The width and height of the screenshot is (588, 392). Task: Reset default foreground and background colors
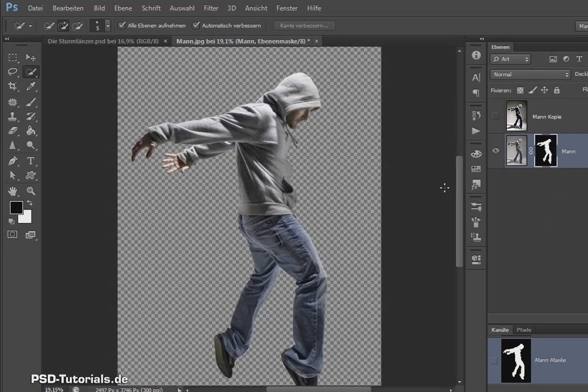click(12, 221)
